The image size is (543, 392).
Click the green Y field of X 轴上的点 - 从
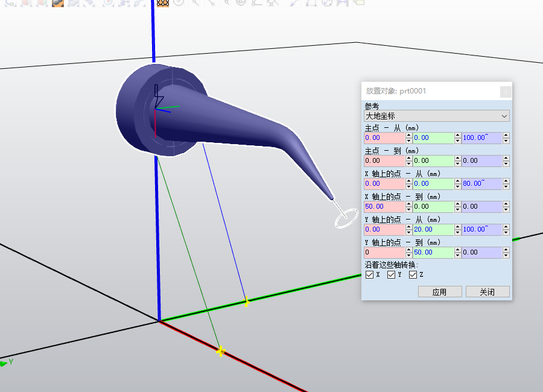click(433, 183)
